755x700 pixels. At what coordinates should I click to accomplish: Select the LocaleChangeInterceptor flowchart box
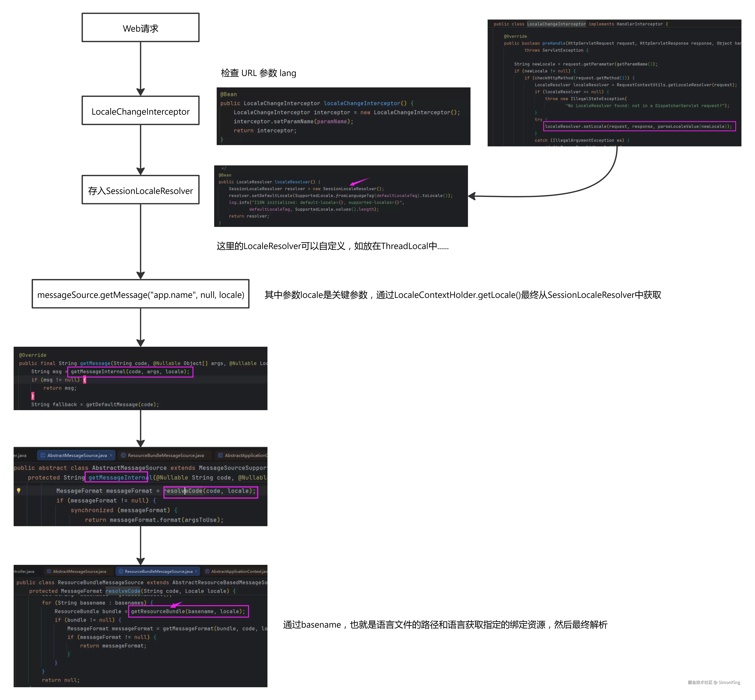[x=141, y=111]
